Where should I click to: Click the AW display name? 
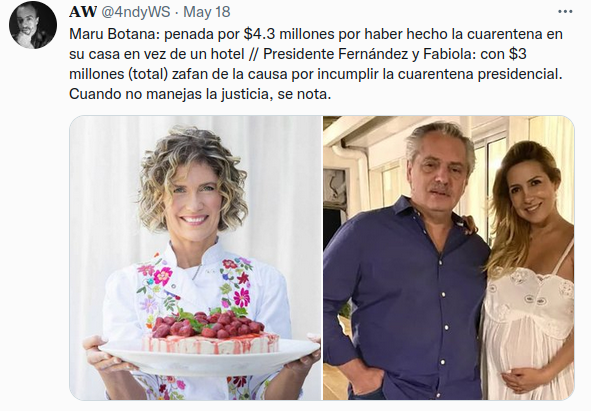(83, 12)
